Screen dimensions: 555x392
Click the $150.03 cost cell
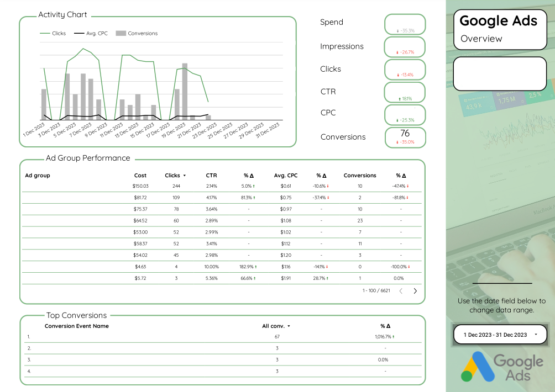(x=140, y=186)
